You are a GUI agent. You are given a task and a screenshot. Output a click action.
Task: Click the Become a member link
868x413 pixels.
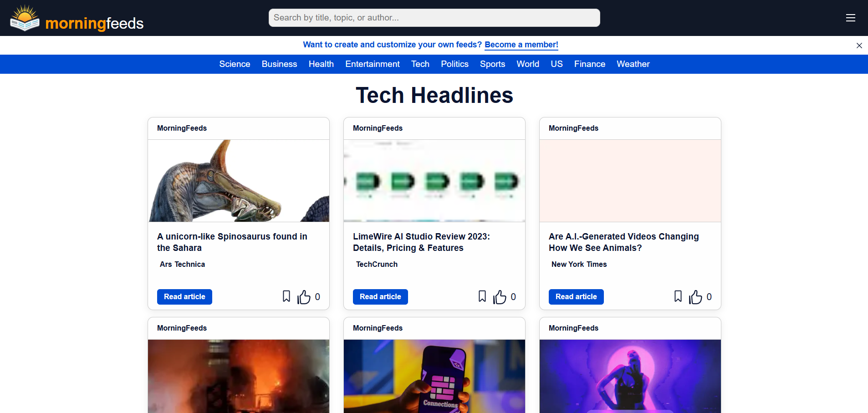tap(521, 45)
